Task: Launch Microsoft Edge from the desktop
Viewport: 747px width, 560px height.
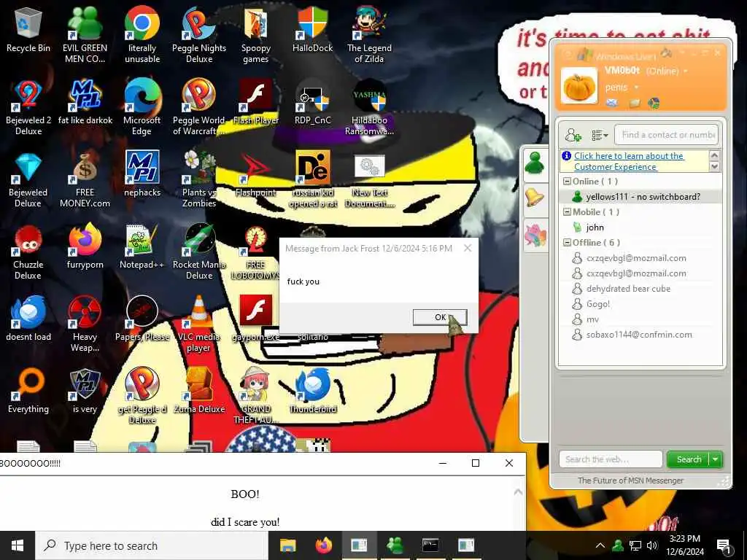Action: click(142, 108)
